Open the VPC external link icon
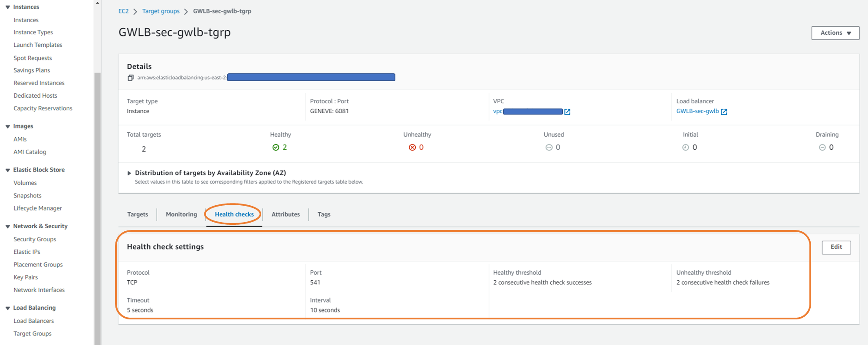Screen dimensions: 868x345 point(567,112)
